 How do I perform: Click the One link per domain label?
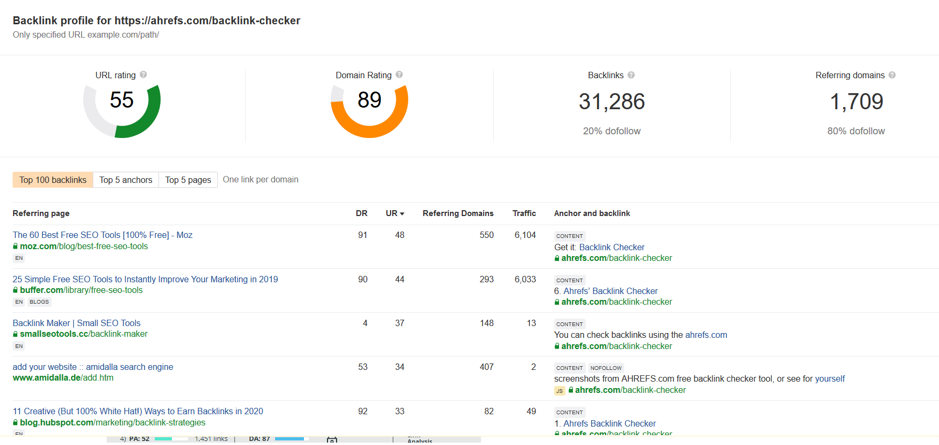261,180
